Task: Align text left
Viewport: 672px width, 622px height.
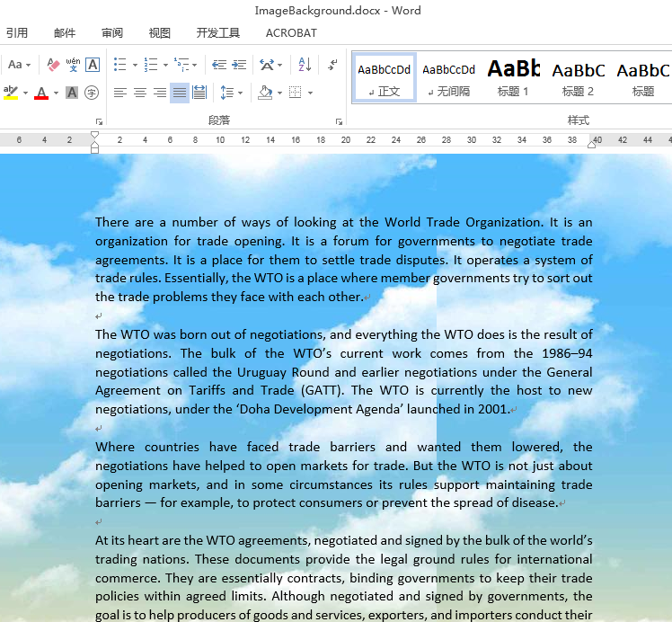Action: (120, 93)
